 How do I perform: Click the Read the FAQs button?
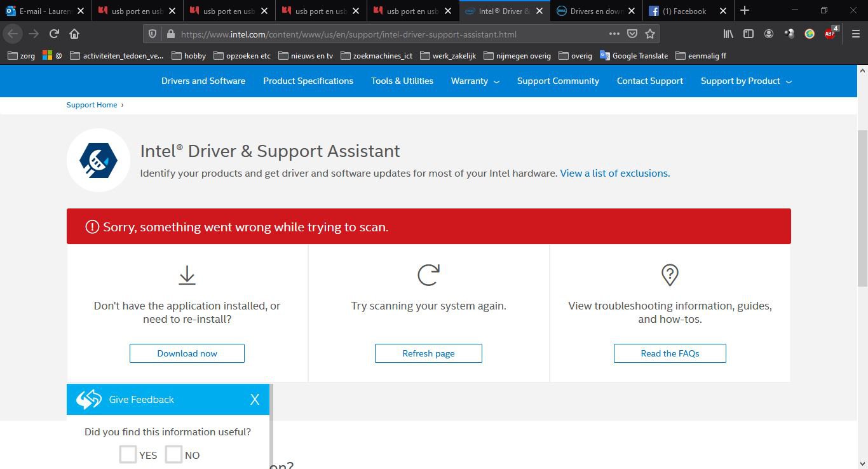(x=670, y=353)
